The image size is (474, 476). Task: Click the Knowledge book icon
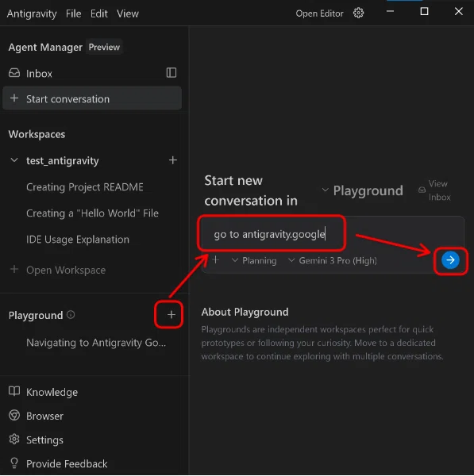(x=14, y=391)
